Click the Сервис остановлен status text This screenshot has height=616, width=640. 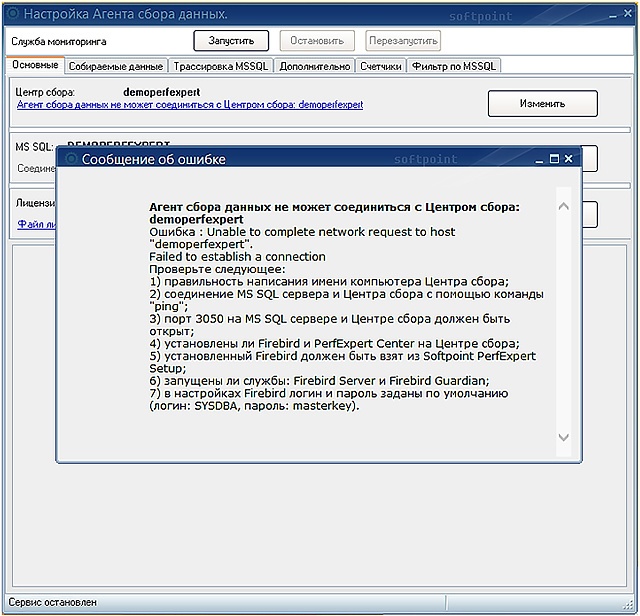53,602
